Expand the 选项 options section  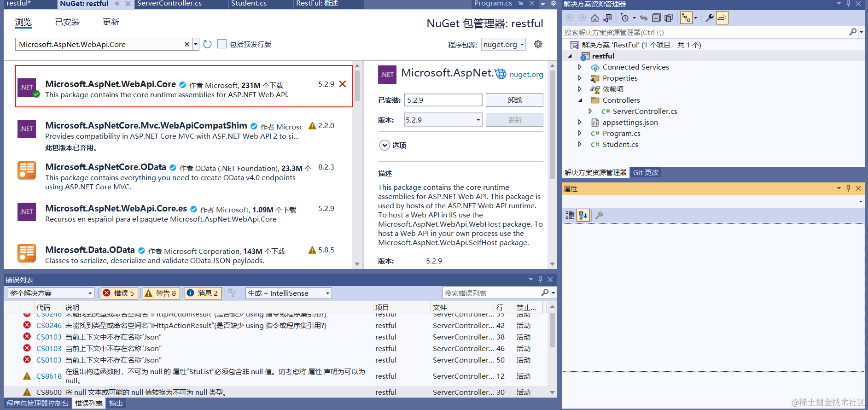coord(384,145)
